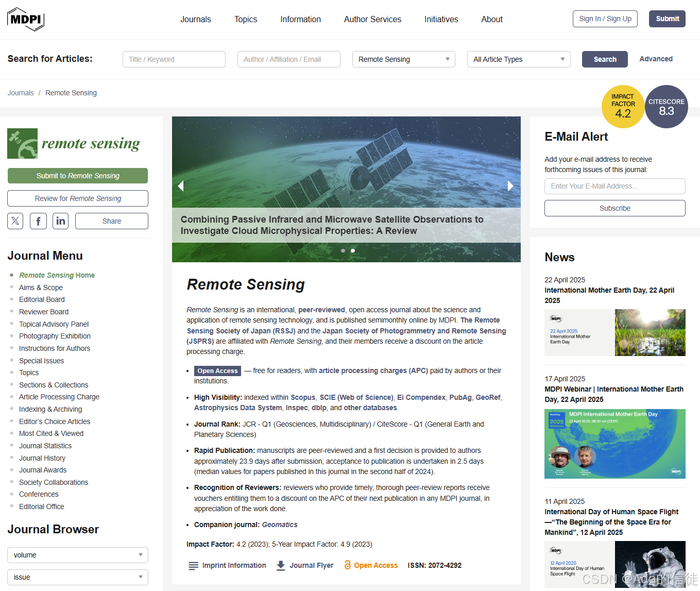
Task: Click the orange Open Access icon
Action: tap(349, 565)
